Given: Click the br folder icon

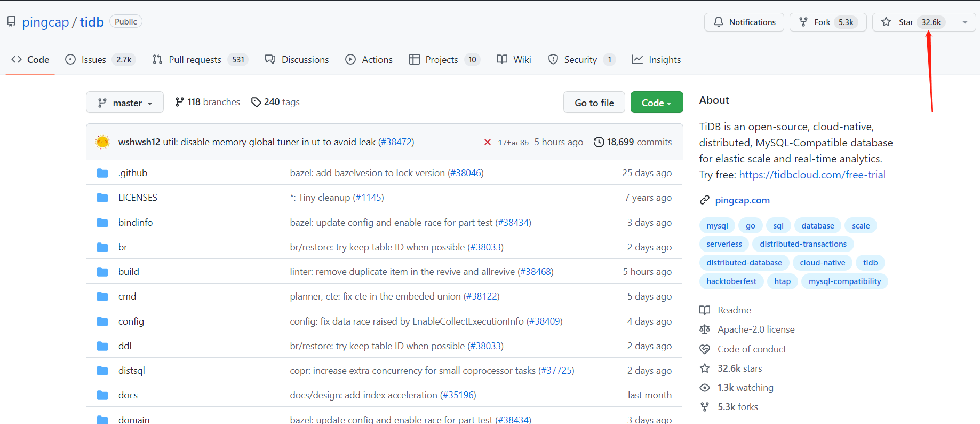Looking at the screenshot, I should click(x=102, y=247).
